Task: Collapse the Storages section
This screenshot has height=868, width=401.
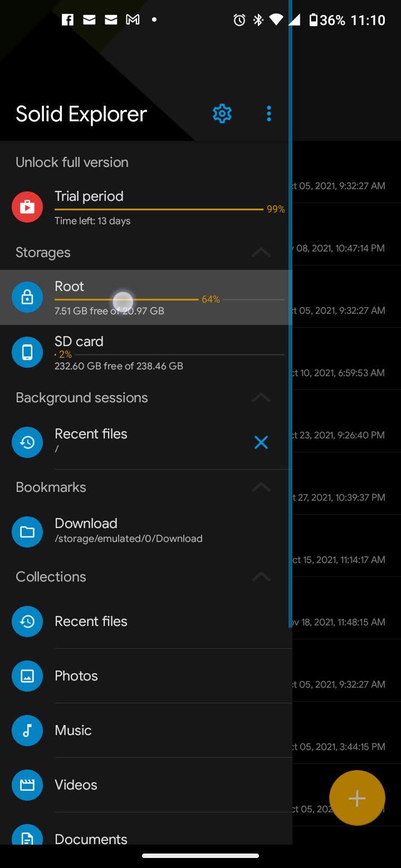Action: click(x=261, y=253)
